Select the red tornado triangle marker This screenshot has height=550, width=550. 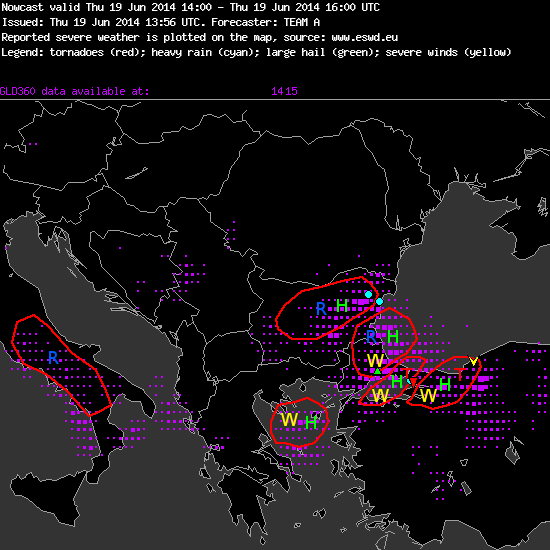click(x=414, y=382)
